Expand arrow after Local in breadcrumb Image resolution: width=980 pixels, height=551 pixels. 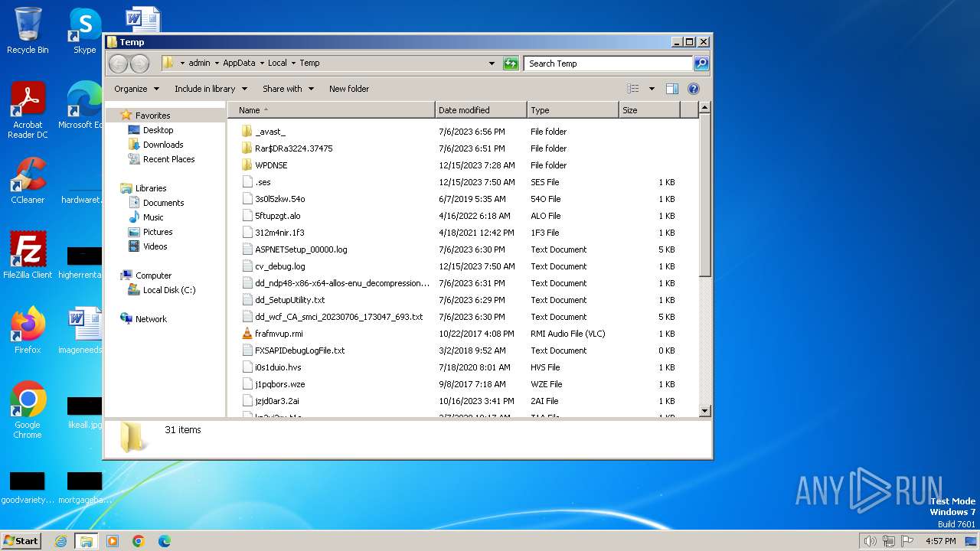pos(293,64)
